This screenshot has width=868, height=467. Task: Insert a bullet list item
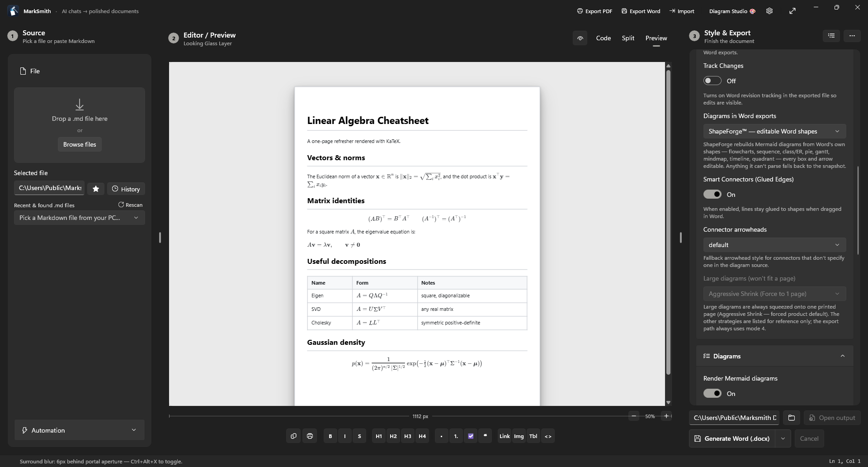pos(441,436)
